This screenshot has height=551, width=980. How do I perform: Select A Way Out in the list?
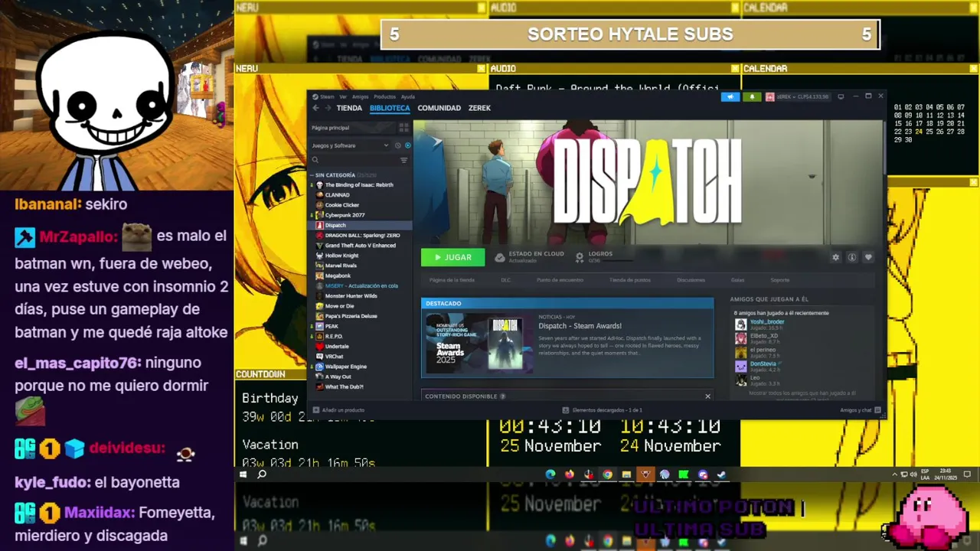click(338, 377)
